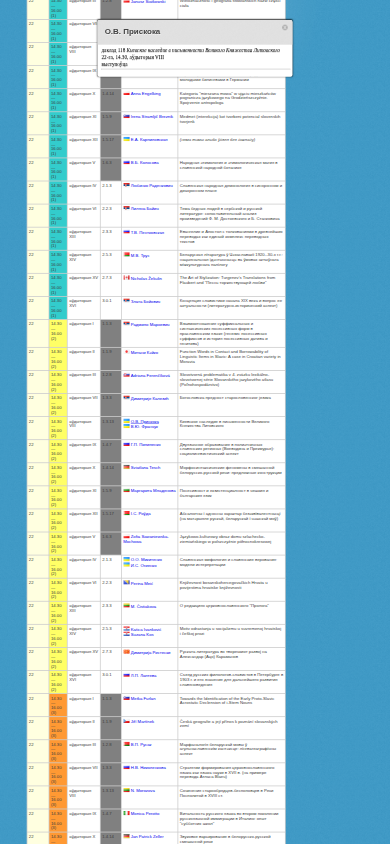Open the Adriana Ferenčíková speaker link
The width and height of the screenshot is (390, 844).
click(x=151, y=376)
